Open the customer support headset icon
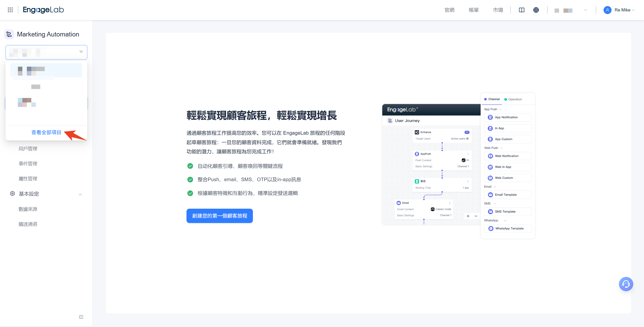The height and width of the screenshot is (327, 644). 626,284
